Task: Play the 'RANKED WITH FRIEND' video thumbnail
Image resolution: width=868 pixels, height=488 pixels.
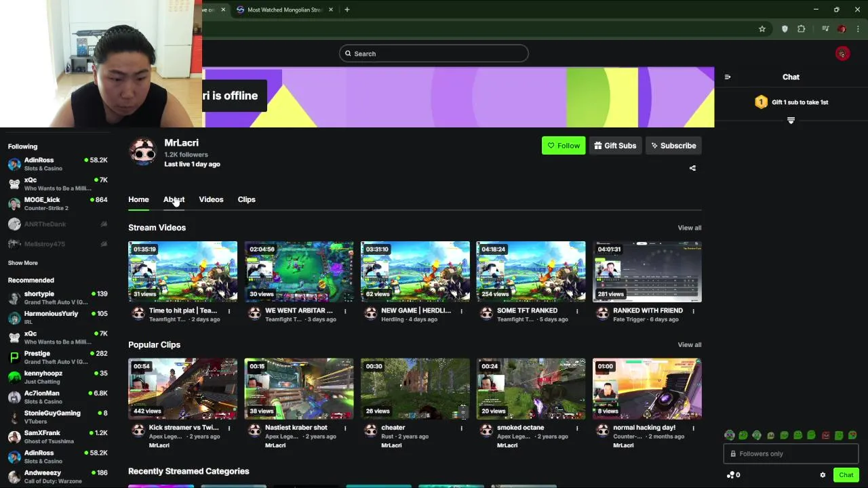Action: 647,272
